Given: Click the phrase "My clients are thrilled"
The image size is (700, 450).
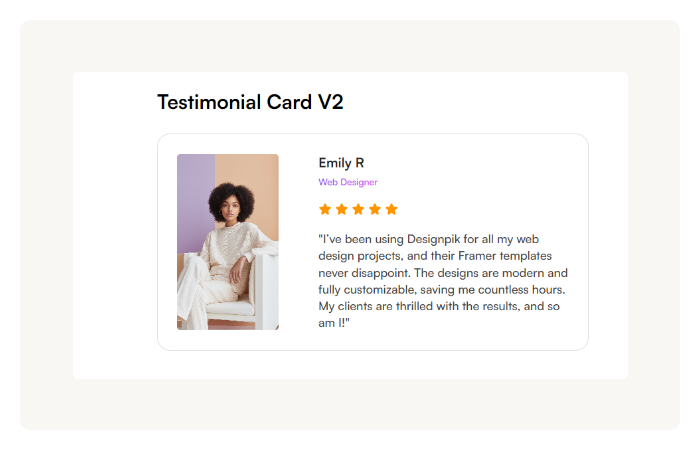Looking at the screenshot, I should [x=375, y=306].
